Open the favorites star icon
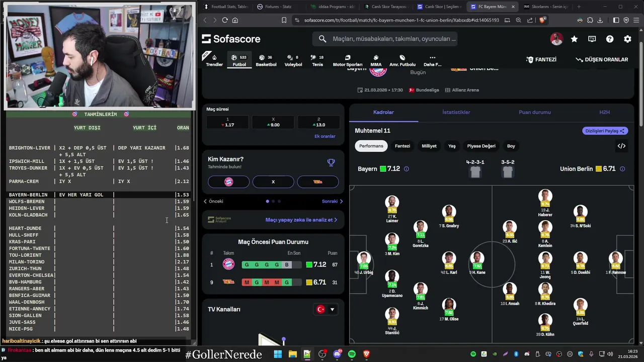This screenshot has width=644, height=362. coord(574,39)
